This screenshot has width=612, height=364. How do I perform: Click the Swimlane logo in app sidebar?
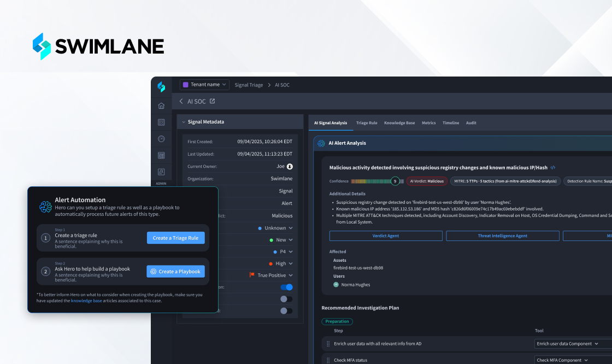coord(161,86)
